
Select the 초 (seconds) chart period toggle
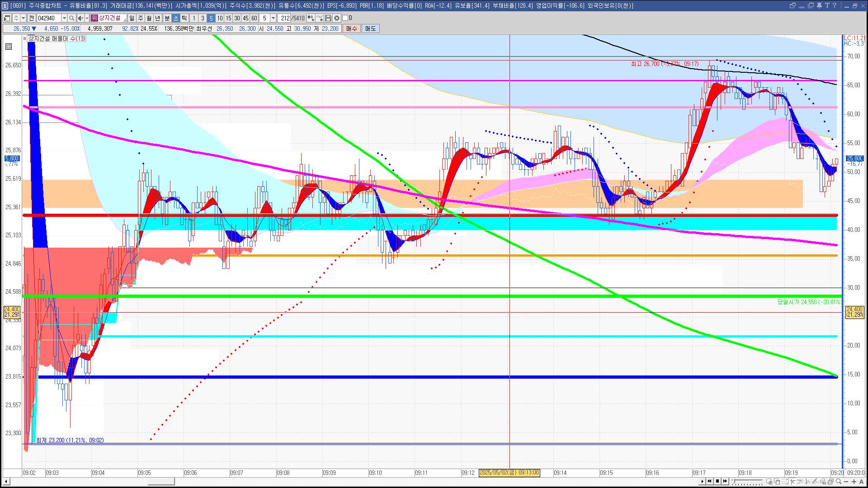(x=176, y=18)
